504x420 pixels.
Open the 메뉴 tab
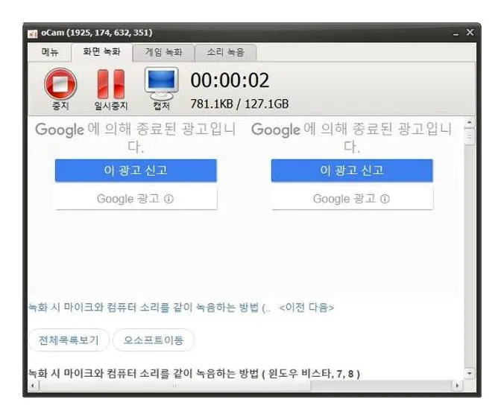[x=49, y=52]
